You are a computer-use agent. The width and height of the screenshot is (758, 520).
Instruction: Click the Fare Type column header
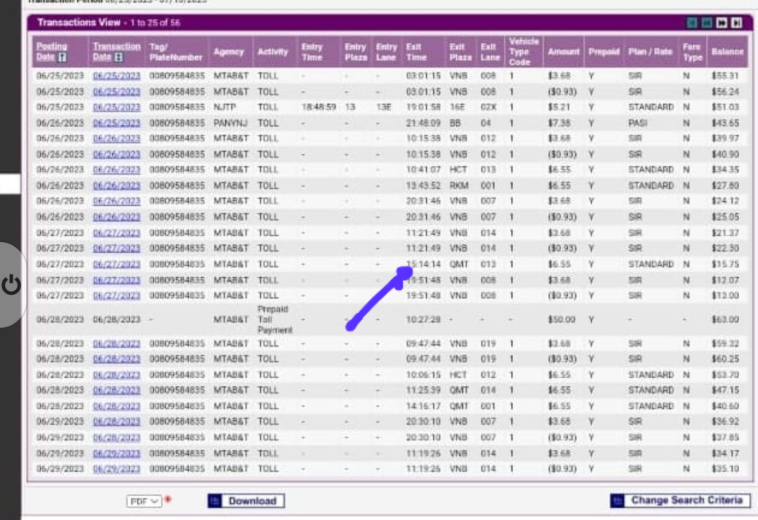pyautogui.click(x=692, y=52)
